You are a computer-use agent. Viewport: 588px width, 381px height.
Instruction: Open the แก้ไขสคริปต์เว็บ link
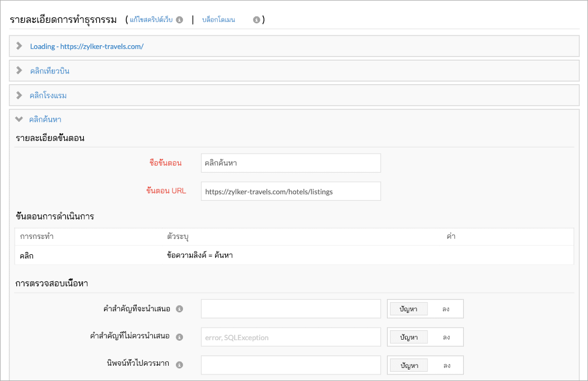point(152,20)
